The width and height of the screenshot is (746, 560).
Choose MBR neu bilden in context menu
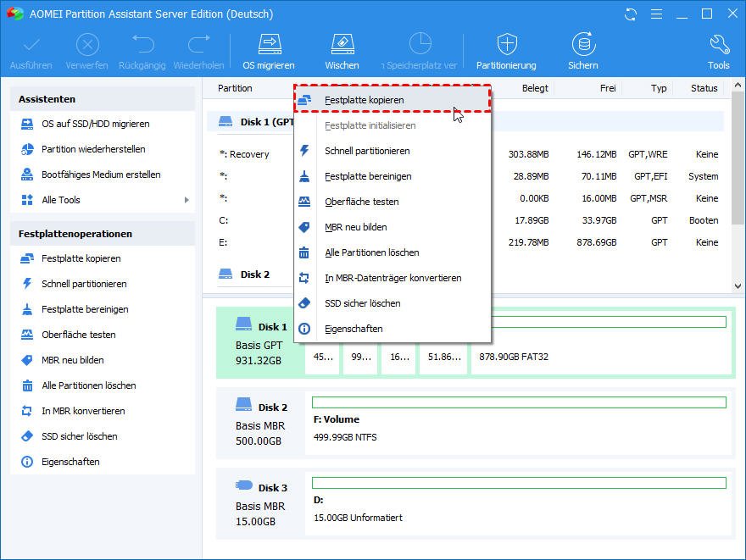tap(392, 227)
